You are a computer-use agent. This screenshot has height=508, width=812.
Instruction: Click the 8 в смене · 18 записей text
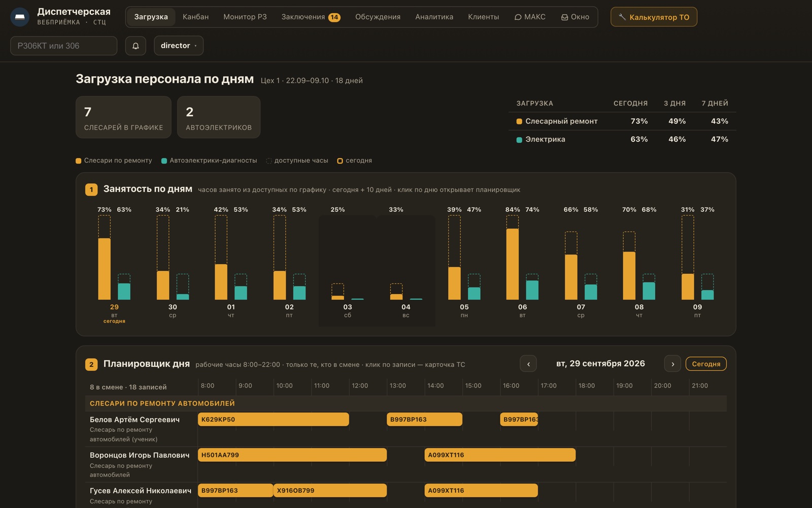128,387
